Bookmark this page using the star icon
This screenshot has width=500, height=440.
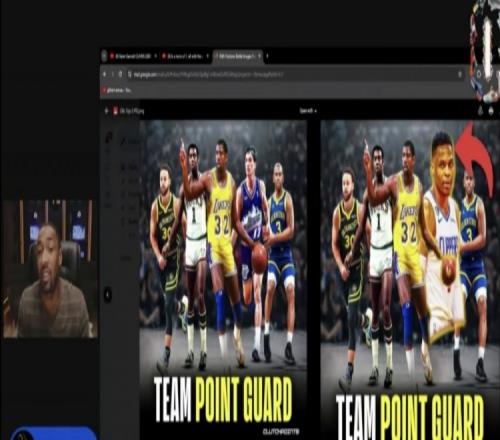(x=460, y=74)
